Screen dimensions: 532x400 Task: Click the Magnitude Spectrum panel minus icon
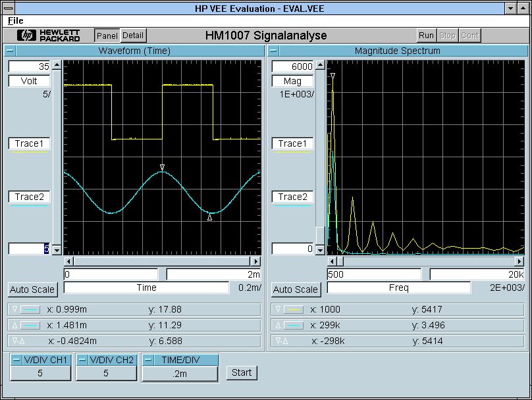pos(274,51)
